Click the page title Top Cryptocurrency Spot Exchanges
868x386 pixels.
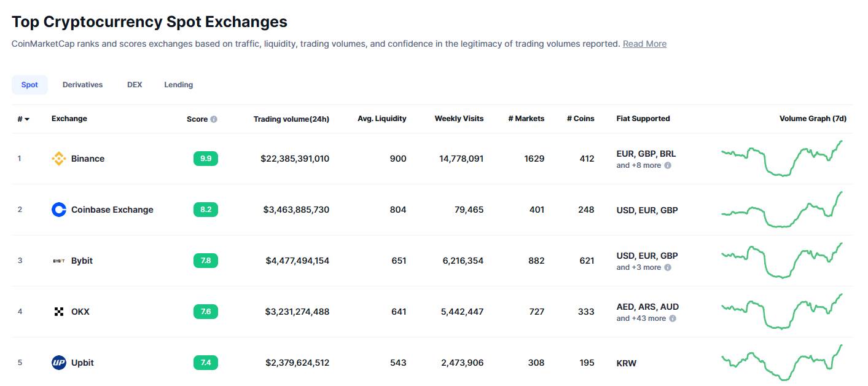coord(149,22)
